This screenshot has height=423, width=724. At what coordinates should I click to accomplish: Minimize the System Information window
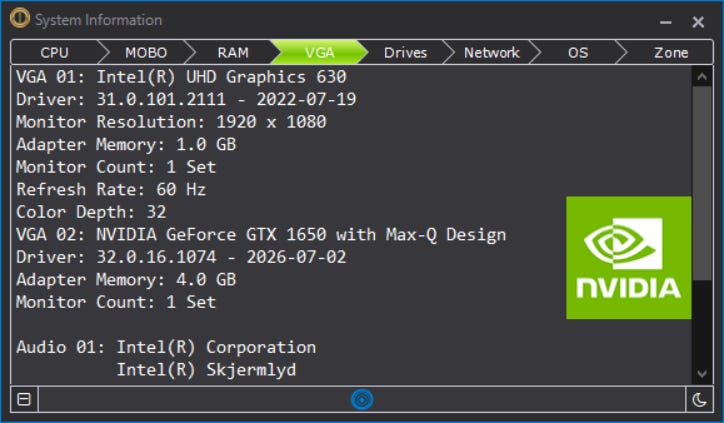[665, 22]
